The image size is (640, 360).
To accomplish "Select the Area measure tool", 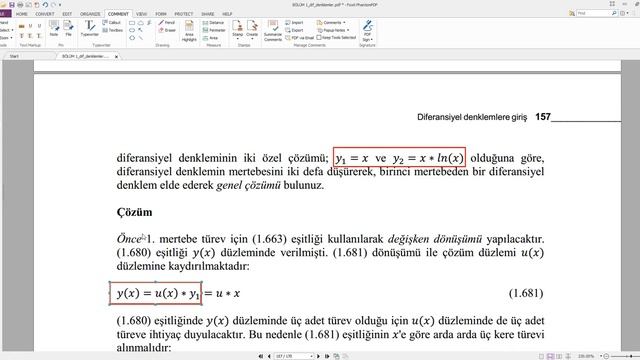I will pos(210,38).
